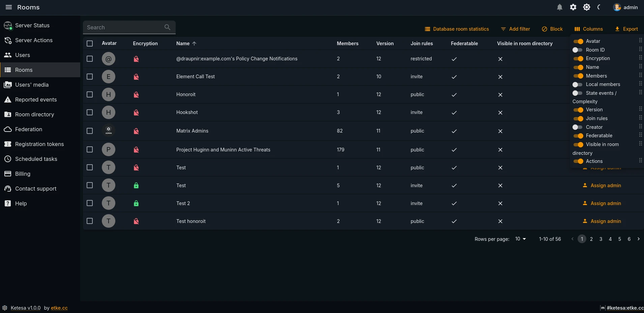Open Server Actions in sidebar
Screen dimensions: 644x313
40,40
